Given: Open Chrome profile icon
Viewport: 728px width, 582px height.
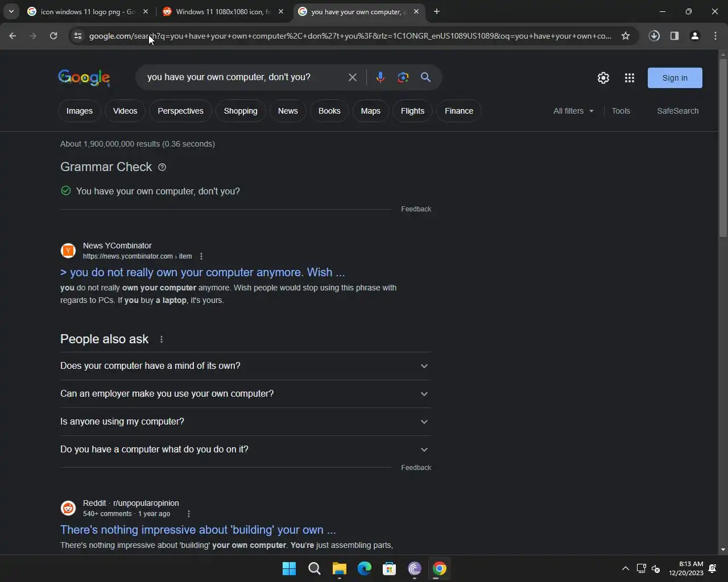Looking at the screenshot, I should [694, 36].
